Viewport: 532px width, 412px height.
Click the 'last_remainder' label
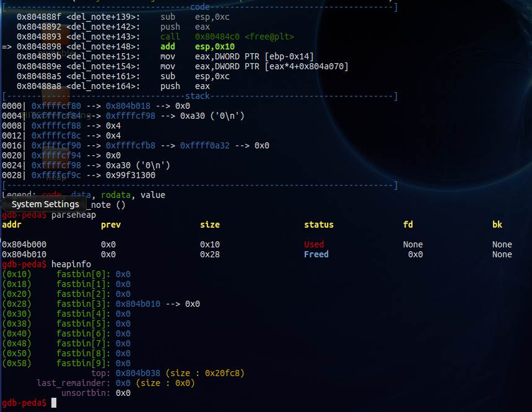(71, 383)
